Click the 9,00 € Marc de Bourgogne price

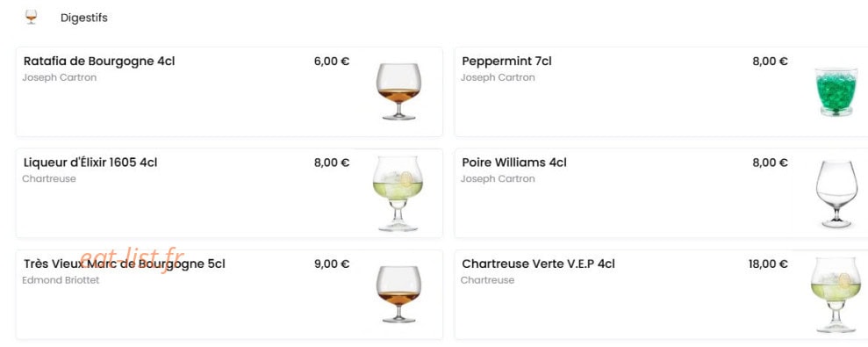click(332, 264)
